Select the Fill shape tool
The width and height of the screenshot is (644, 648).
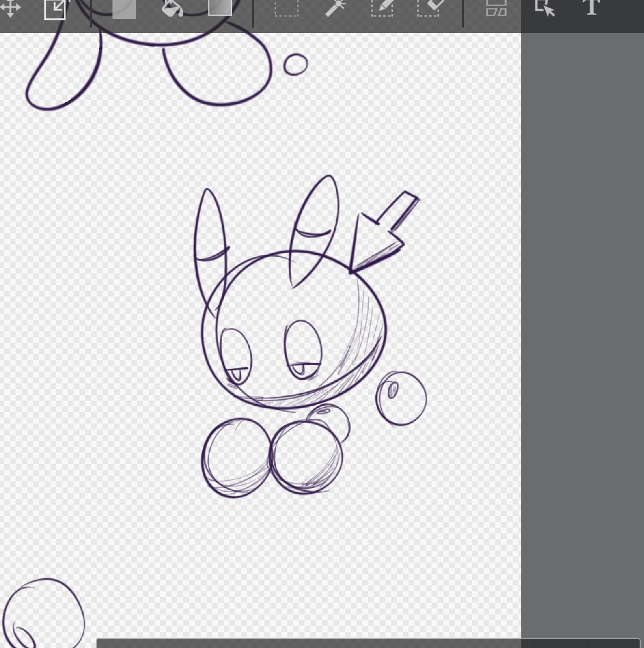pos(124,9)
